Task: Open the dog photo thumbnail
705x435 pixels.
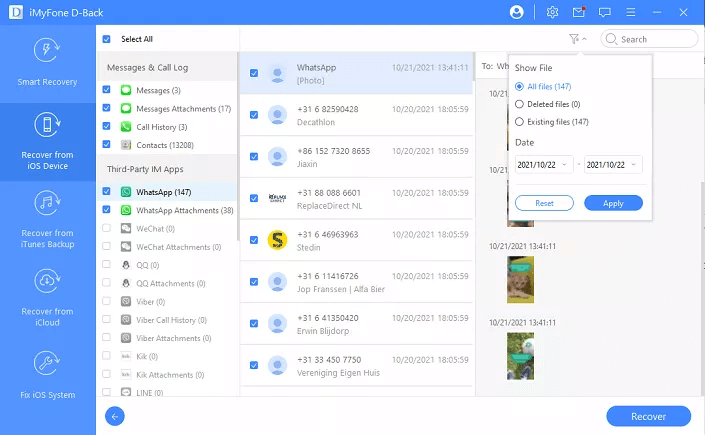Action: click(x=520, y=279)
